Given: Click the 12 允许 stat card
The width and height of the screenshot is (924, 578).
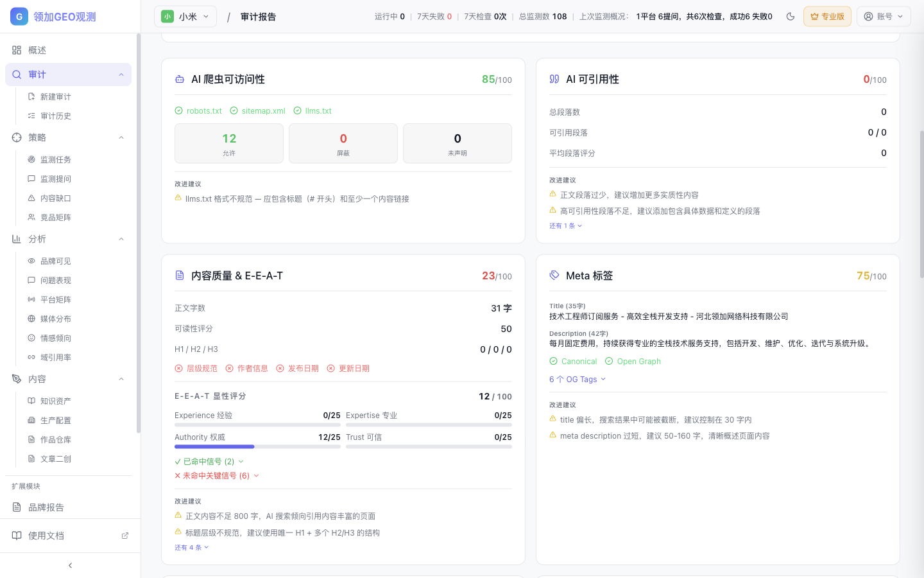Looking at the screenshot, I should click(x=229, y=143).
